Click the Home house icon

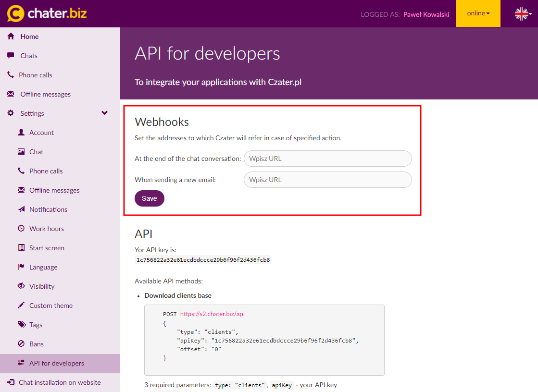(11, 37)
